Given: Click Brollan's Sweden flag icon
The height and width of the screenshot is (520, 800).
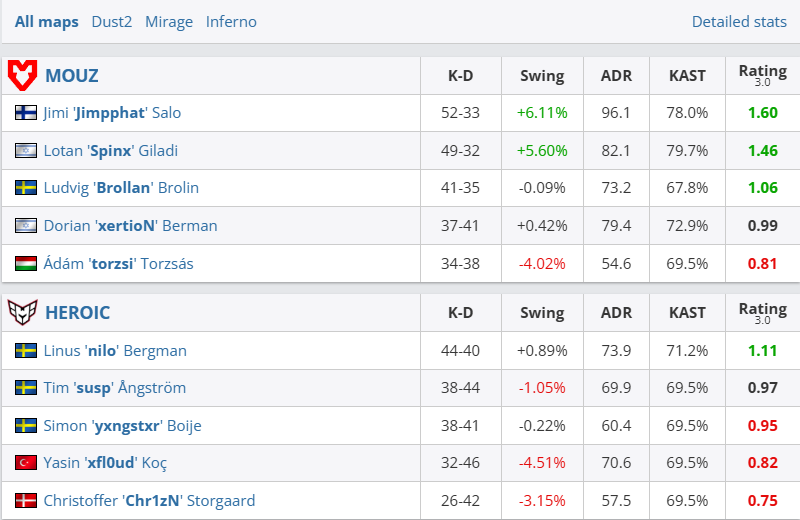Looking at the screenshot, I should coord(26,188).
